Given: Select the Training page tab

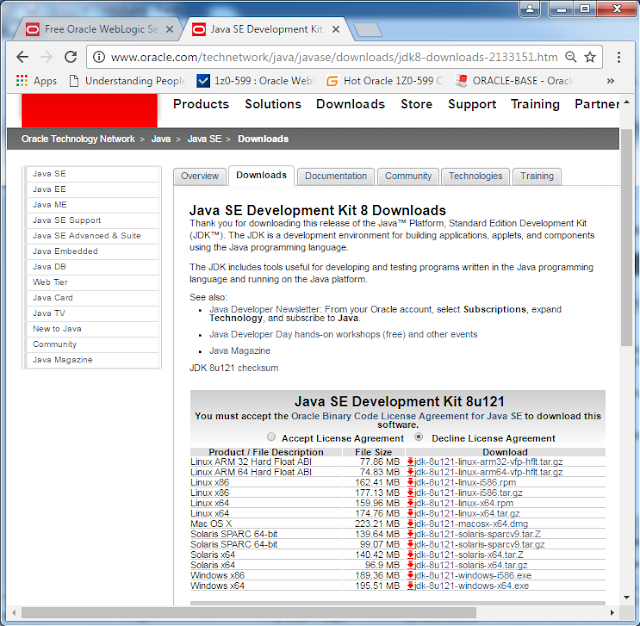Looking at the screenshot, I should (537, 176).
